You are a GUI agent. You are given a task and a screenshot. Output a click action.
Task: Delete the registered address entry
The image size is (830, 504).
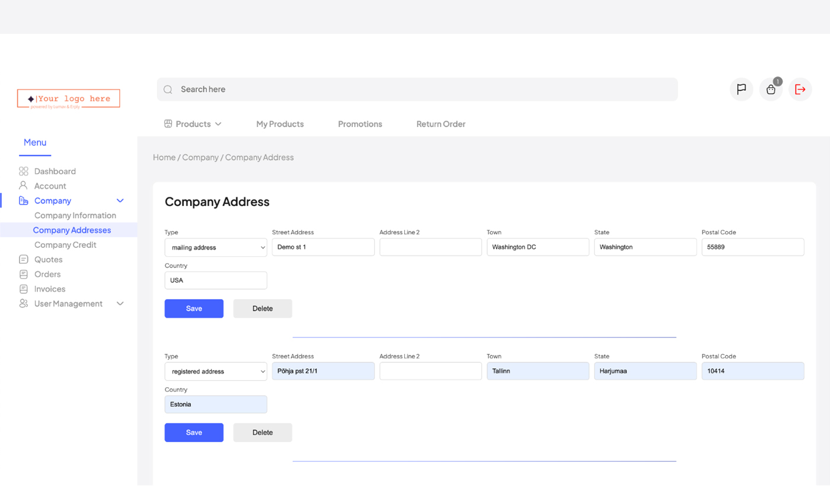click(x=263, y=432)
